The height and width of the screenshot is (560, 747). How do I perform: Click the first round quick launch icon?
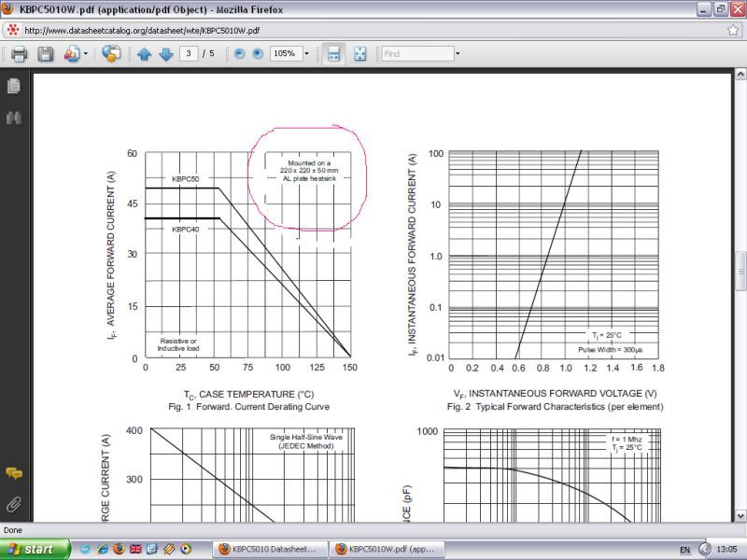tap(86, 549)
